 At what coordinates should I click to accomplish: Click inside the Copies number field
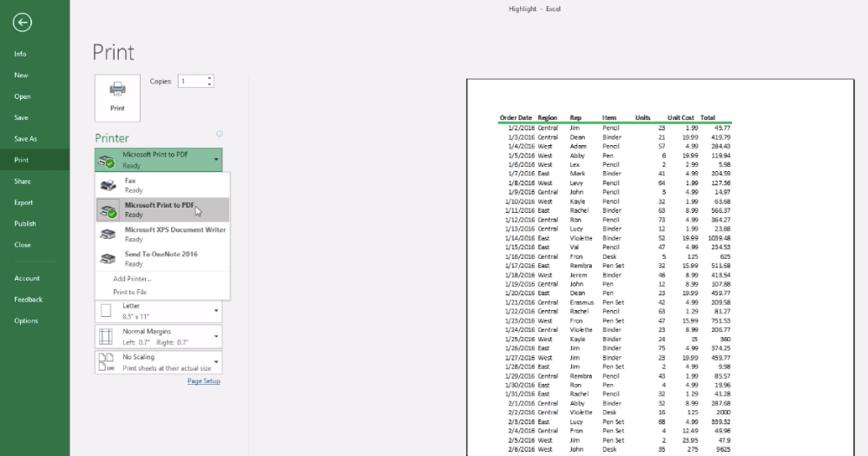point(191,82)
